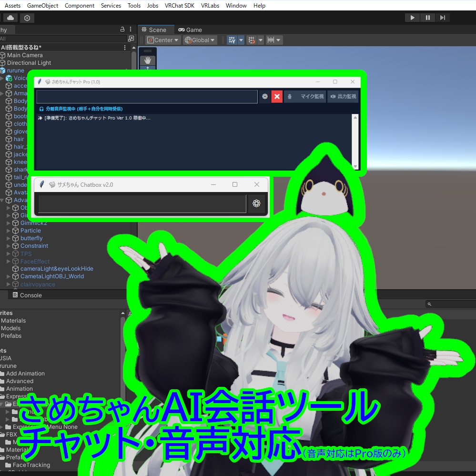Click the cube icon beside Main Camera
The height and width of the screenshot is (476, 476).
pos(3,55)
